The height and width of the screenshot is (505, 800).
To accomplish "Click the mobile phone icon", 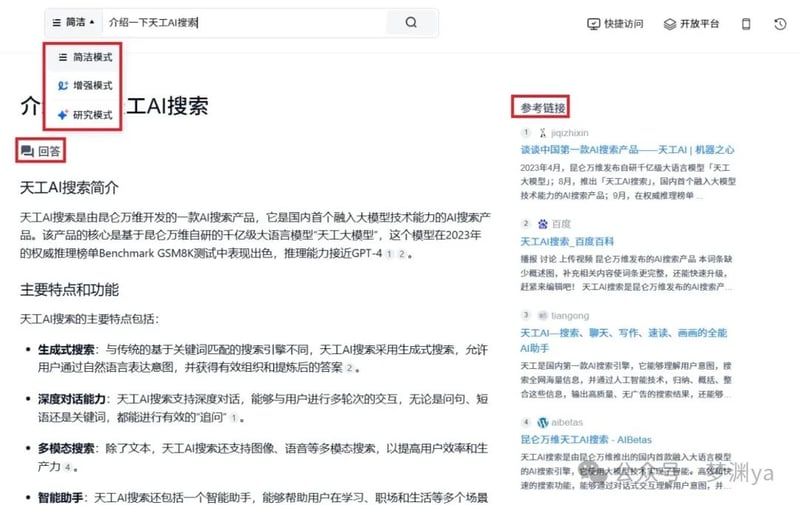I will [x=746, y=24].
